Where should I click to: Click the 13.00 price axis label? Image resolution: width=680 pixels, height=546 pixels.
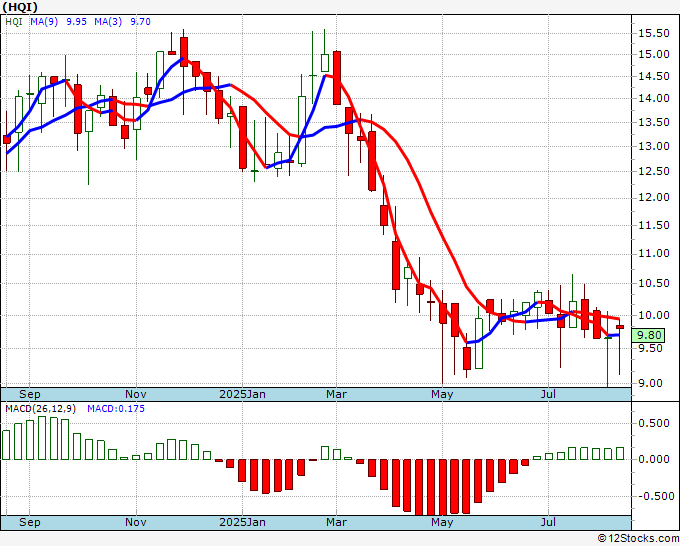pos(654,147)
